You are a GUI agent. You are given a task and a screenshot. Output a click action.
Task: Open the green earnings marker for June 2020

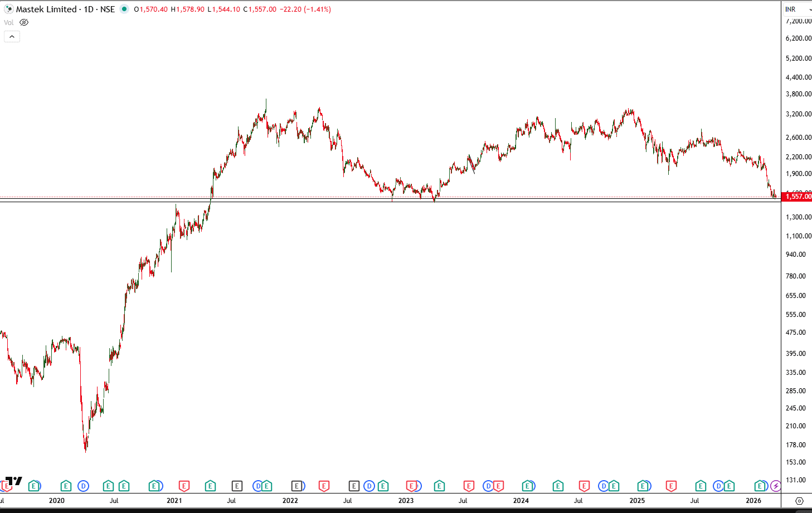coord(108,486)
